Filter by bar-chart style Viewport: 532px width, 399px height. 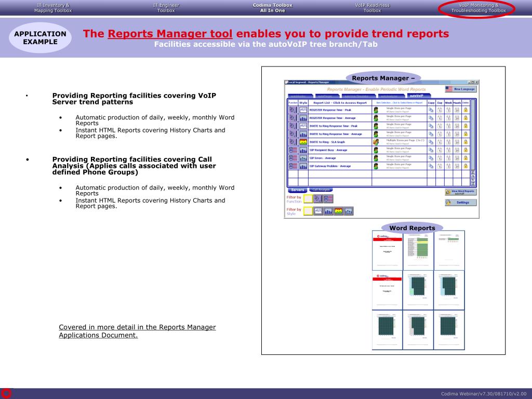coord(328,211)
